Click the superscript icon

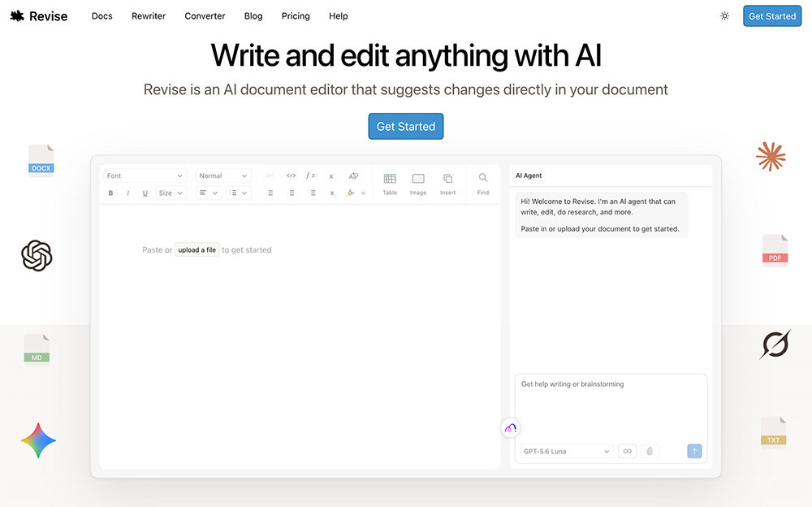(x=332, y=175)
